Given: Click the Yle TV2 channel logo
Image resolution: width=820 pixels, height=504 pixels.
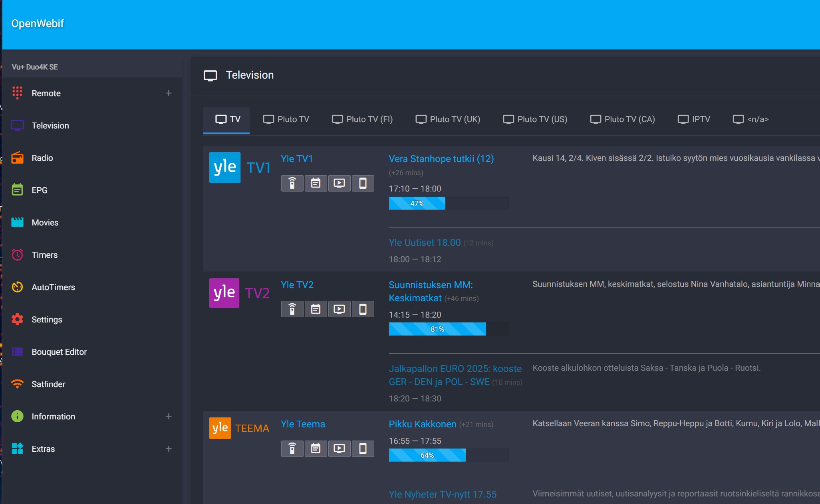Looking at the screenshot, I should 240,293.
